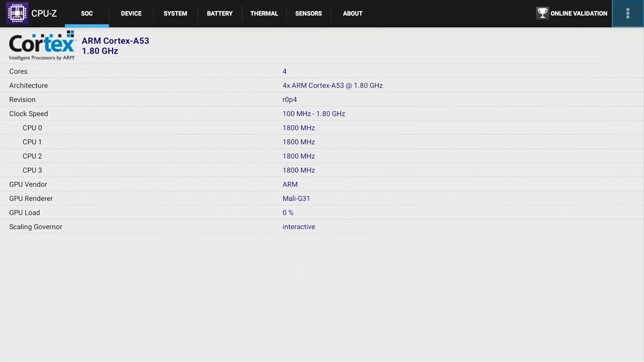
Task: Click the 100 MHz - 1.80 GHz value
Action: pyautogui.click(x=314, y=114)
